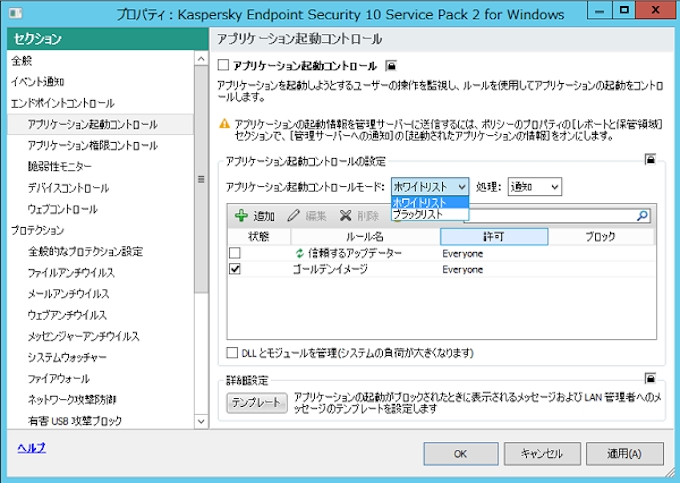Click the pencil 編集 icon
The image size is (680, 483).
tap(294, 215)
